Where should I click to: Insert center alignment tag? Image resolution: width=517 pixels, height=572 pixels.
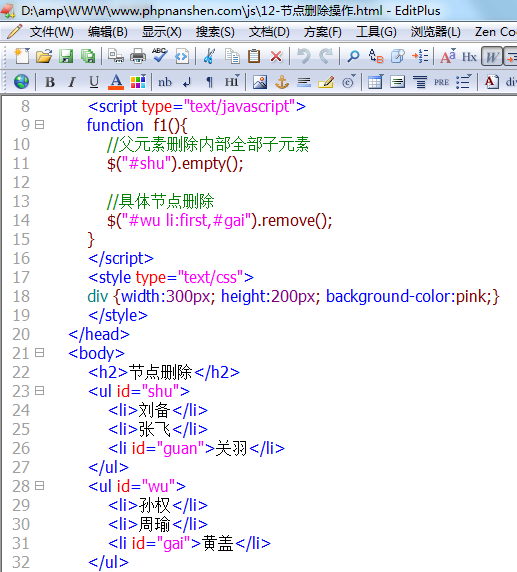click(x=420, y=82)
